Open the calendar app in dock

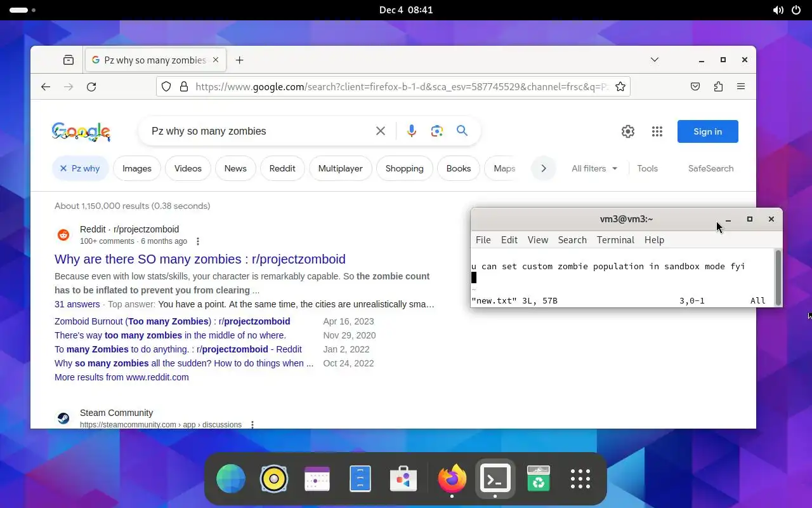coord(317,478)
